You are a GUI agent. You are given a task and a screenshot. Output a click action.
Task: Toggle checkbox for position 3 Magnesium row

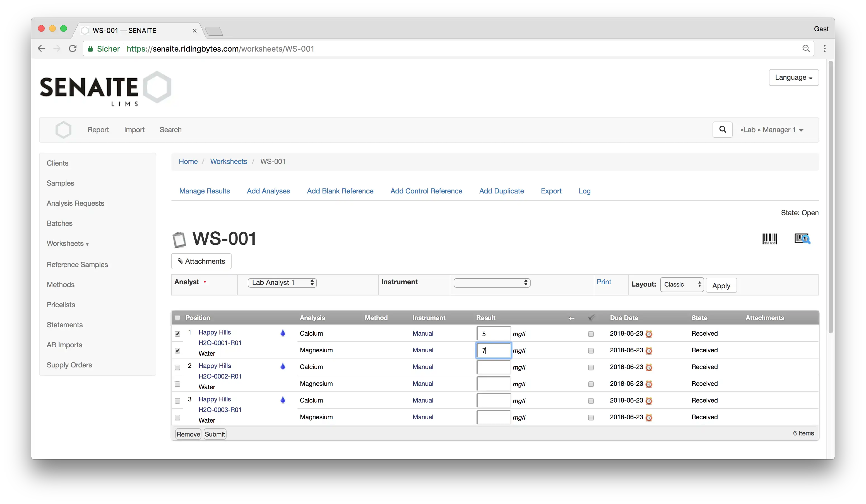point(177,417)
